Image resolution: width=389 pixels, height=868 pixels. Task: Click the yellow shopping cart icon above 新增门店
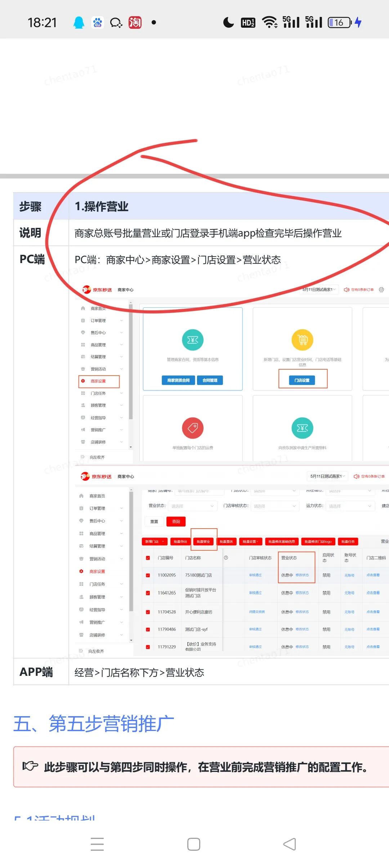point(302,340)
